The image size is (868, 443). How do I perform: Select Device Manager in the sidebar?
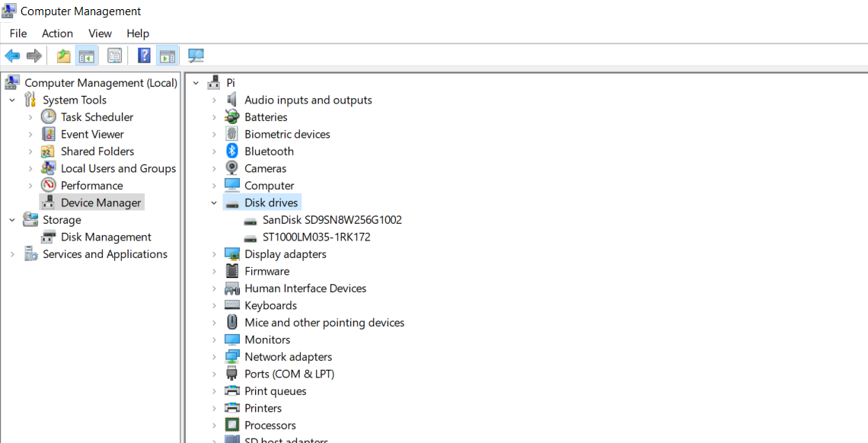100,202
